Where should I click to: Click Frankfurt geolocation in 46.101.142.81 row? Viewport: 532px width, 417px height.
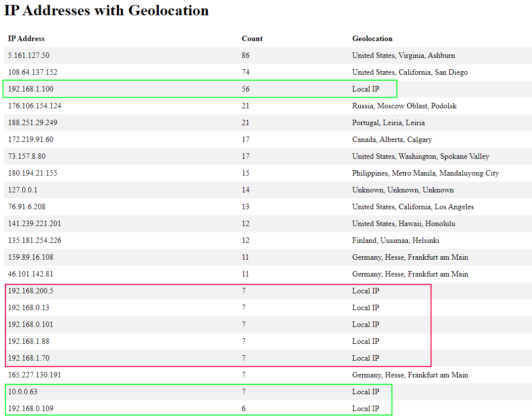(x=410, y=274)
